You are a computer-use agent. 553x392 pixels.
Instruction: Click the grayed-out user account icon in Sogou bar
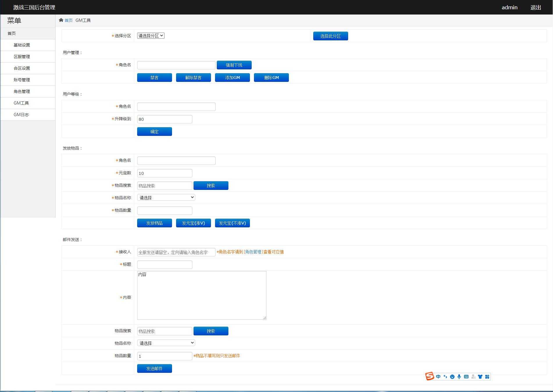click(473, 377)
